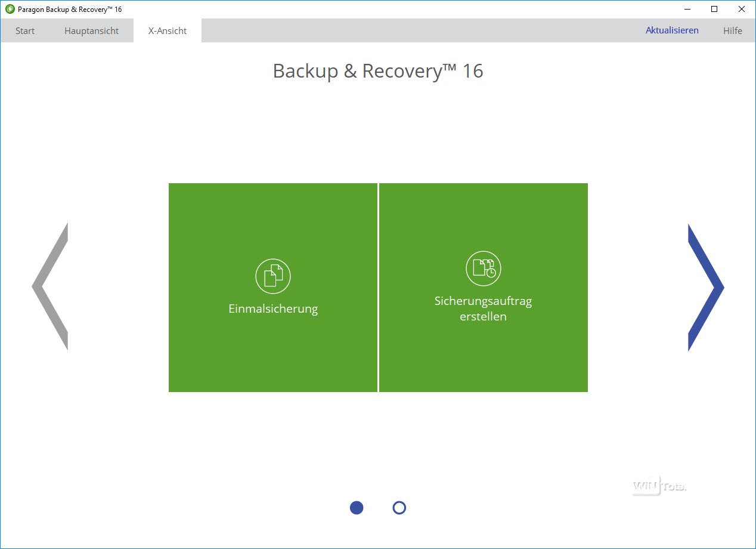Click the Aktualisieren link
The width and height of the screenshot is (756, 549).
click(672, 30)
